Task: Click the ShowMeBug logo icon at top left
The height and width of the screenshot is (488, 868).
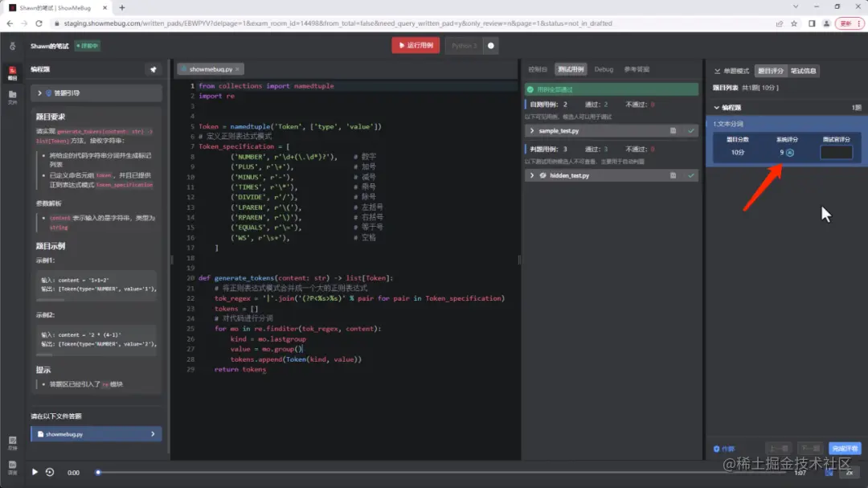Action: tap(12, 46)
